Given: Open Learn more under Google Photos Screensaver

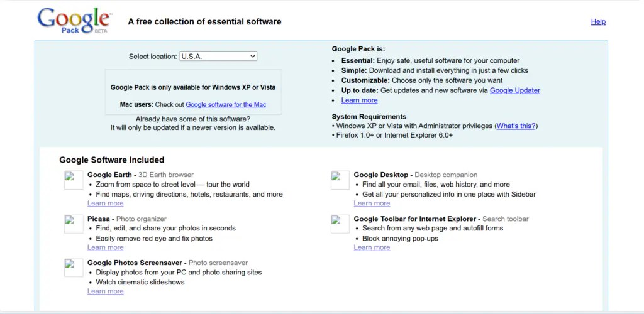Looking at the screenshot, I should pos(105,291).
